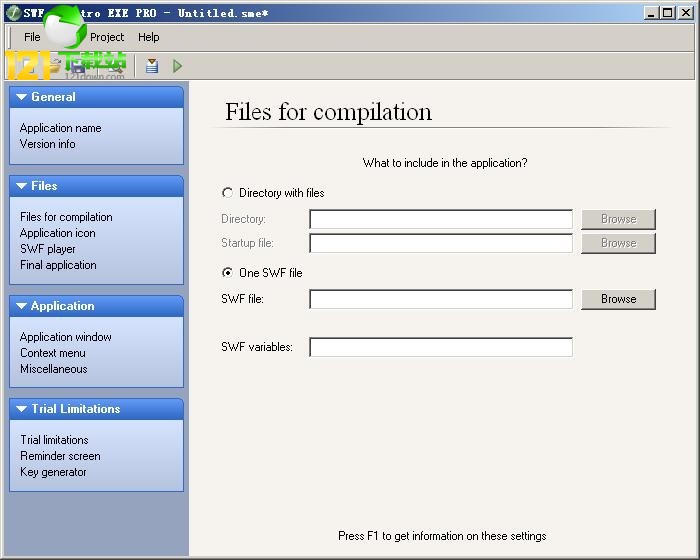Click the compile project toolbar icon

pyautogui.click(x=152, y=66)
